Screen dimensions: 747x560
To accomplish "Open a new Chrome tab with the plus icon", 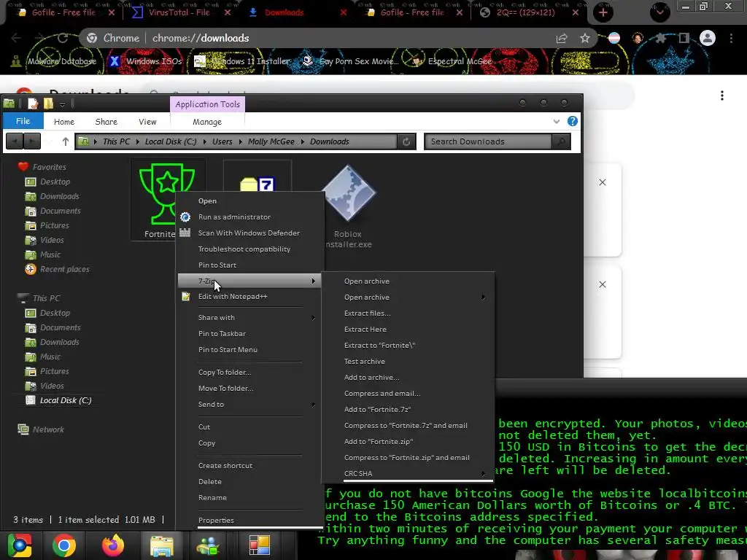I will [x=603, y=13].
